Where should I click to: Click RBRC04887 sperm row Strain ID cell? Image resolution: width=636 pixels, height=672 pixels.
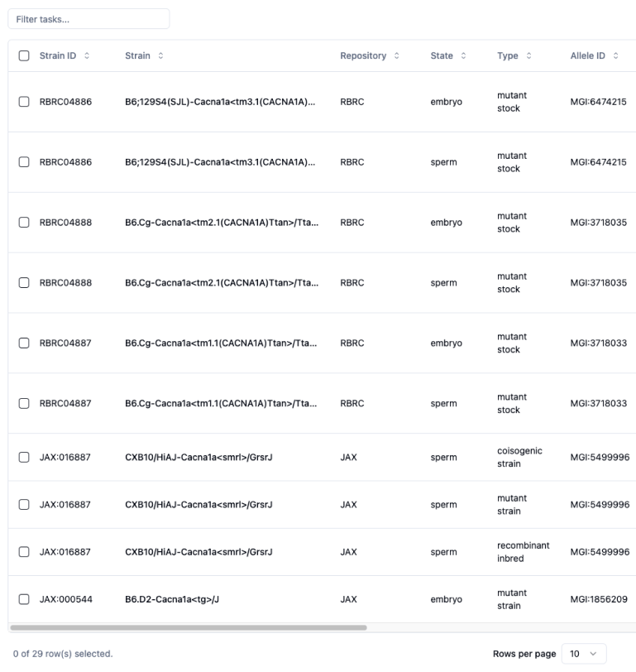click(66, 404)
